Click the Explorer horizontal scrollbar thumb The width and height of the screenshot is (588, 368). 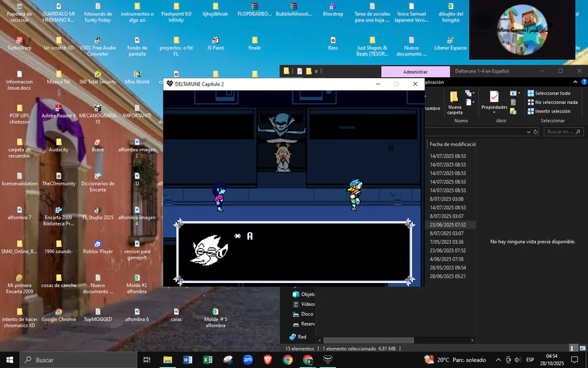coord(368,341)
